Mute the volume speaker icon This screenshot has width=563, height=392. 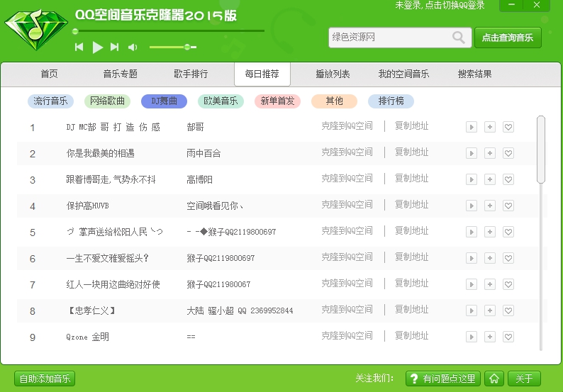pos(133,47)
